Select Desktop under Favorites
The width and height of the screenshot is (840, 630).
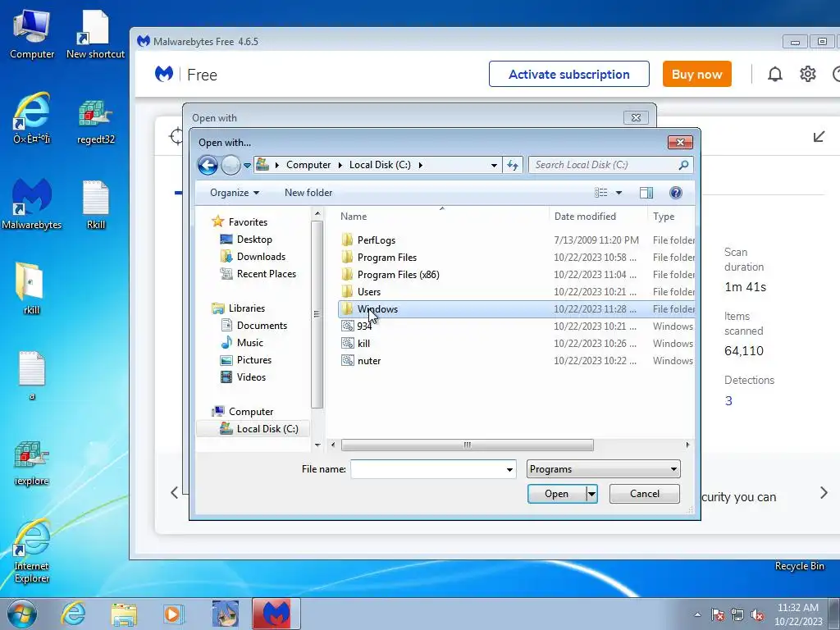(x=254, y=240)
